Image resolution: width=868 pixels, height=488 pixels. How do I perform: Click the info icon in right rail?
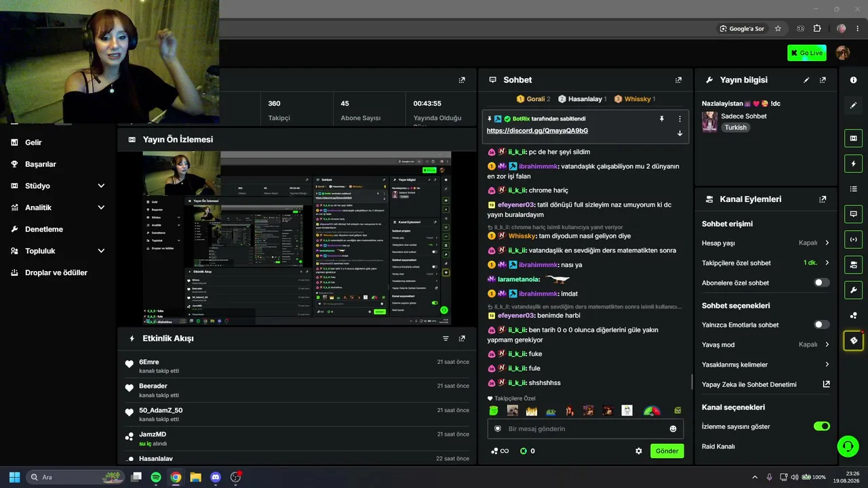coord(853,80)
